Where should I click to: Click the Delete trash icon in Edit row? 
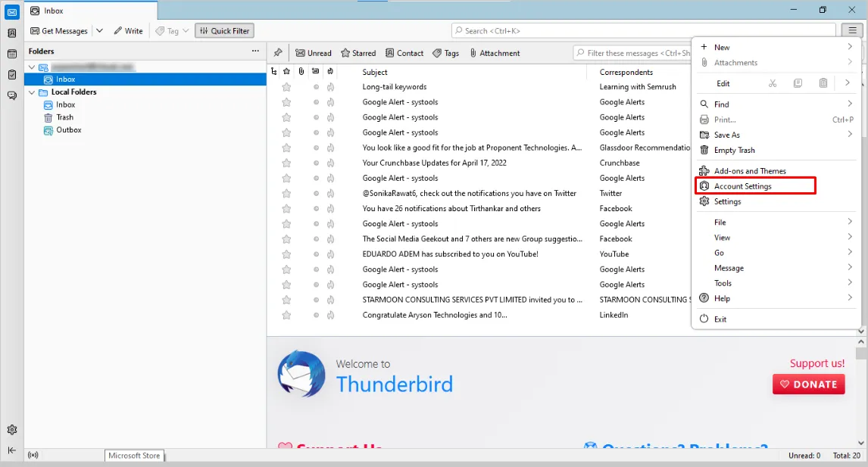(823, 83)
